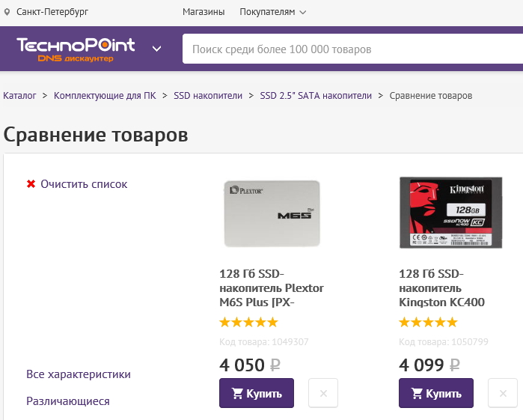The height and width of the screenshot is (420, 523).
Task: Show Все характеристики comparison view
Action: [79, 374]
